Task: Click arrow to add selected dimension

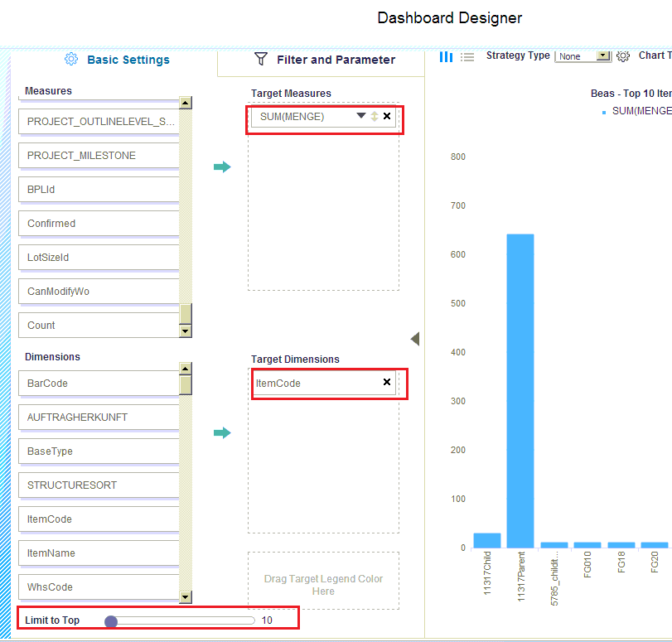Action: pyautogui.click(x=222, y=433)
